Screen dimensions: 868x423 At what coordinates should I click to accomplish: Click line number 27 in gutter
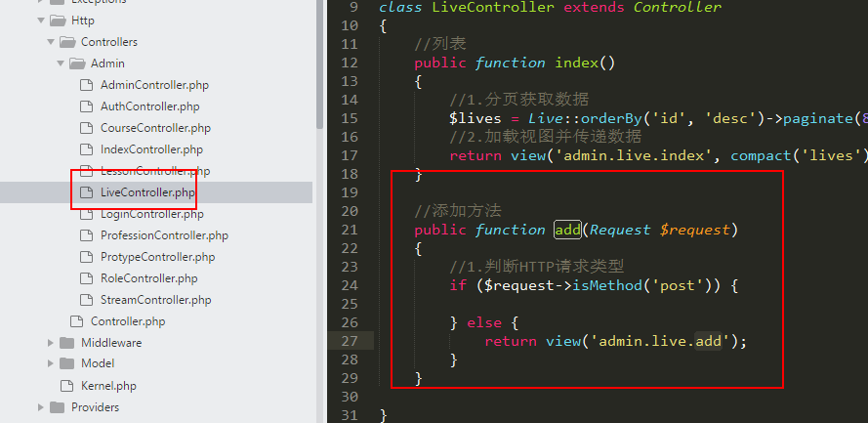(351, 341)
